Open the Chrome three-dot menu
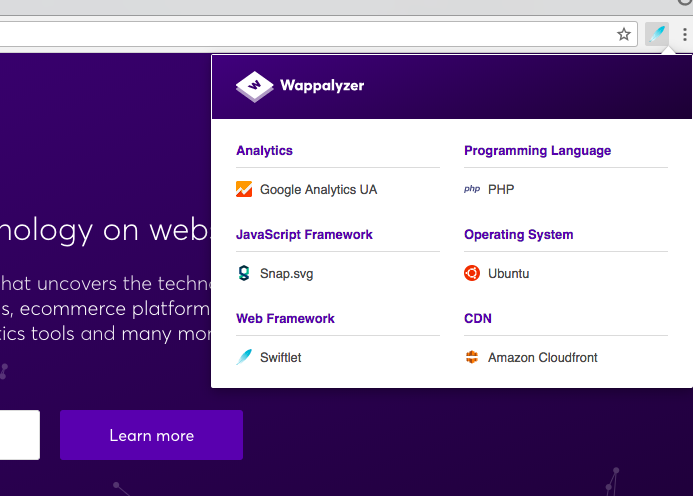This screenshot has height=496, width=693. pos(685,34)
